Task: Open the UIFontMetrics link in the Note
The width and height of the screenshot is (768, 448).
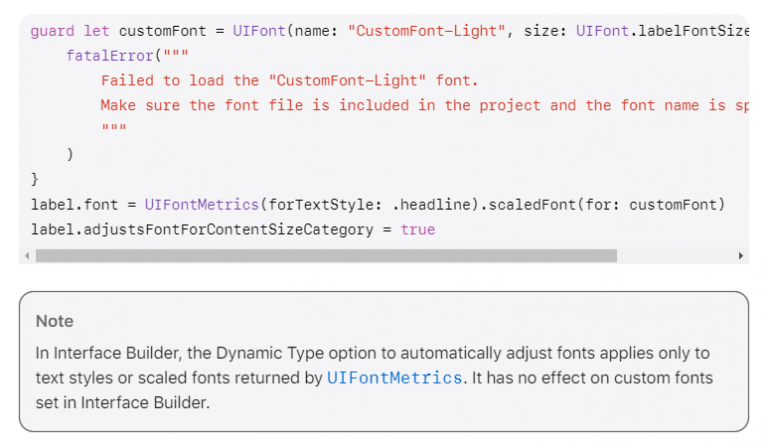Action: coord(394,378)
